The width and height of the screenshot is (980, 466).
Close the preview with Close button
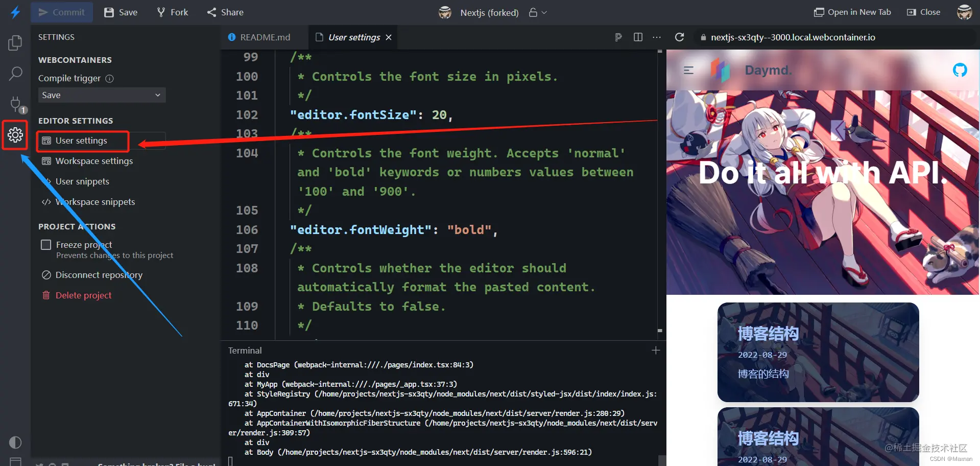(x=923, y=12)
